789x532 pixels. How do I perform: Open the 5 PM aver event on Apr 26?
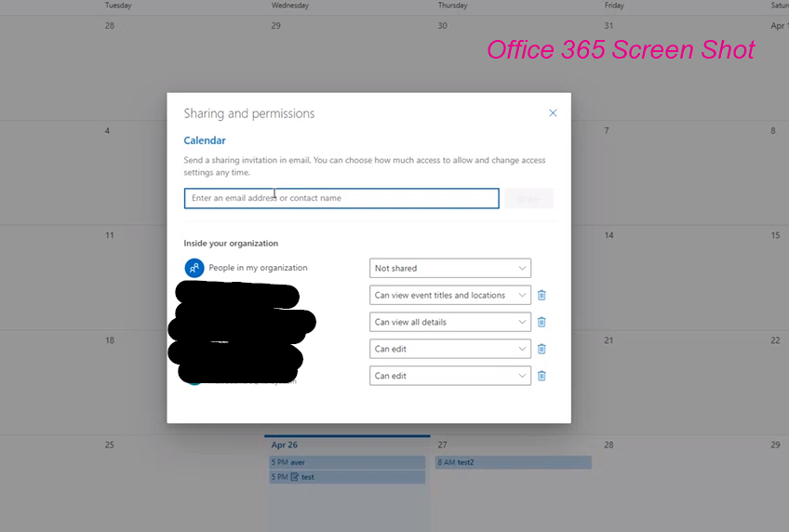tap(347, 462)
